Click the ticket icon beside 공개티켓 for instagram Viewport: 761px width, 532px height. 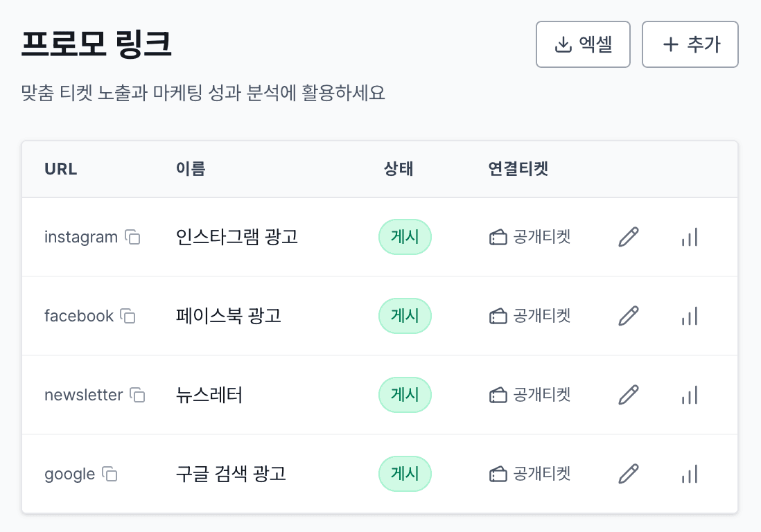click(x=498, y=237)
